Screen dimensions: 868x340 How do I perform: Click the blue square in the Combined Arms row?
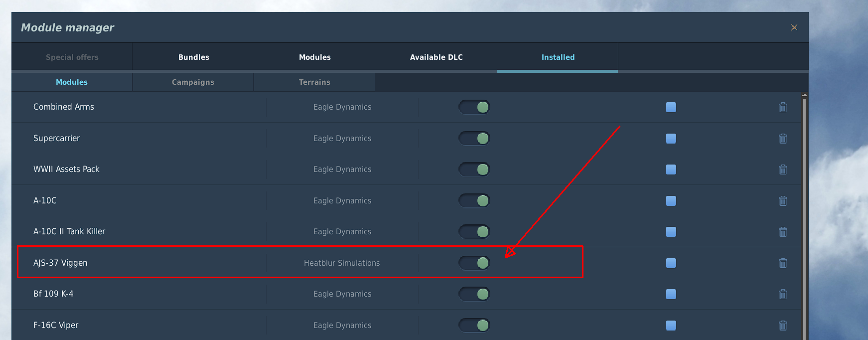(x=671, y=107)
